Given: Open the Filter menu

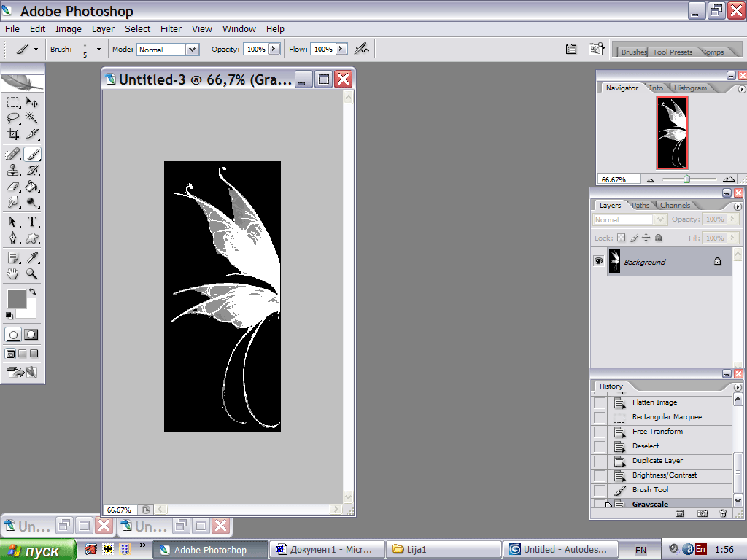Looking at the screenshot, I should click(171, 29).
